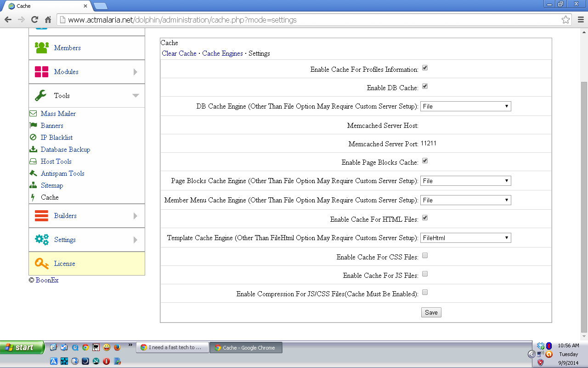The image size is (588, 368).
Task: Click the Mass Mailer envelope icon
Action: (33, 114)
